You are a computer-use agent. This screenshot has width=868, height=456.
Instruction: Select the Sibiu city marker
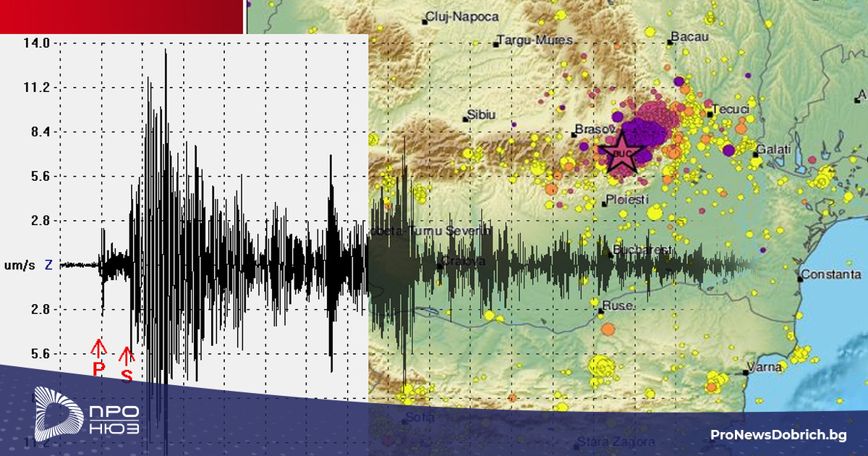(x=466, y=119)
